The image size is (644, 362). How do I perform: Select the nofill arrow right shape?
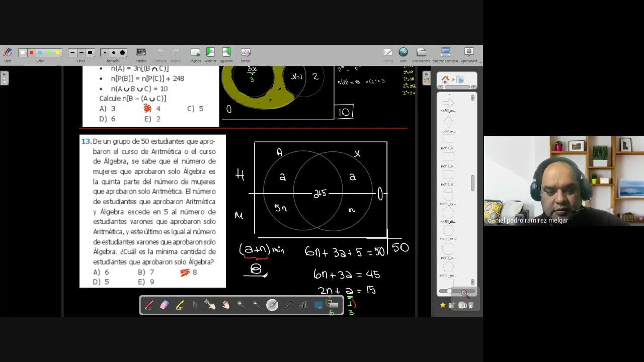click(448, 103)
